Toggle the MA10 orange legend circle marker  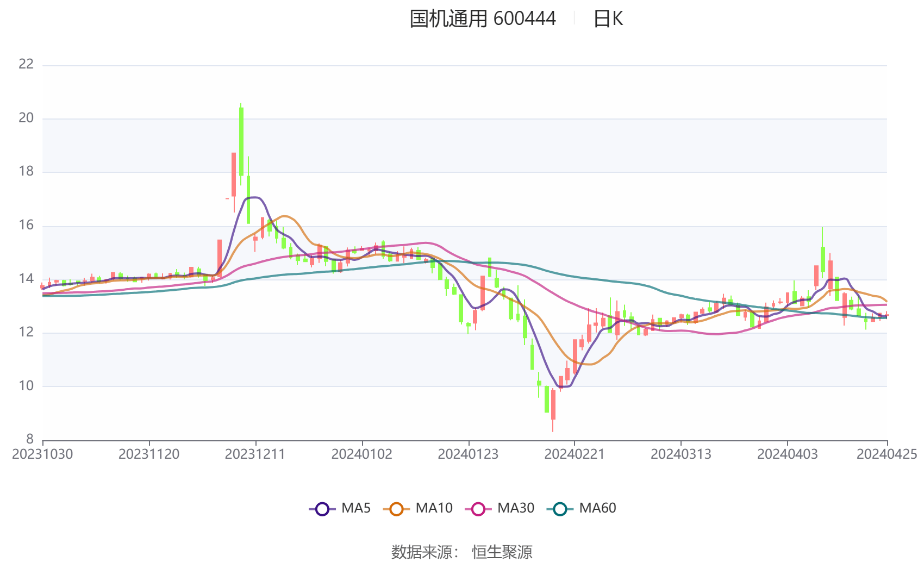click(396, 509)
